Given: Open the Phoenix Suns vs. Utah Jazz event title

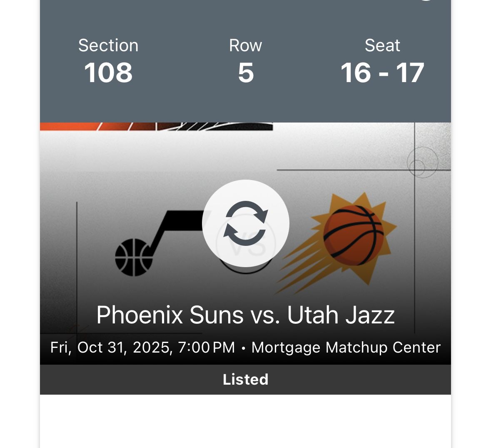Looking at the screenshot, I should (245, 315).
